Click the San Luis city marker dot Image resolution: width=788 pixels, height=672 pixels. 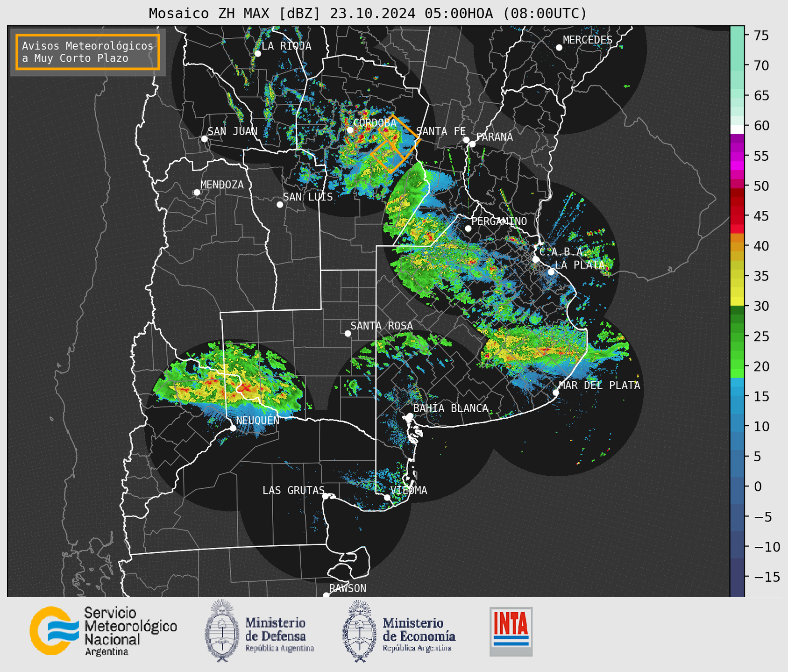click(x=280, y=205)
